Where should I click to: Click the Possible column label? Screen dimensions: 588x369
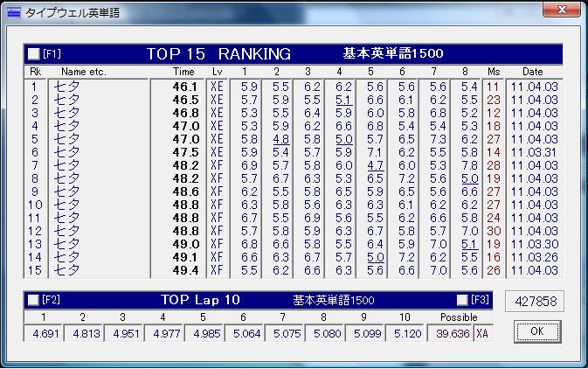point(459,317)
